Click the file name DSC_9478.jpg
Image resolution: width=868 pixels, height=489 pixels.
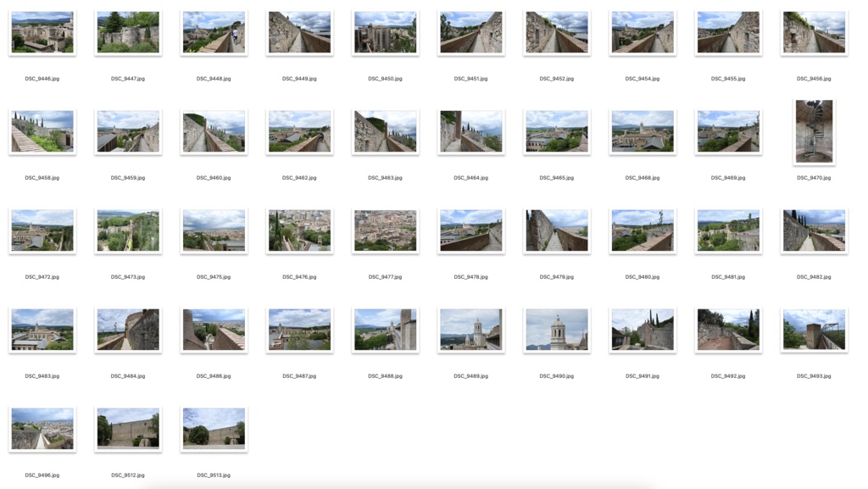click(471, 276)
